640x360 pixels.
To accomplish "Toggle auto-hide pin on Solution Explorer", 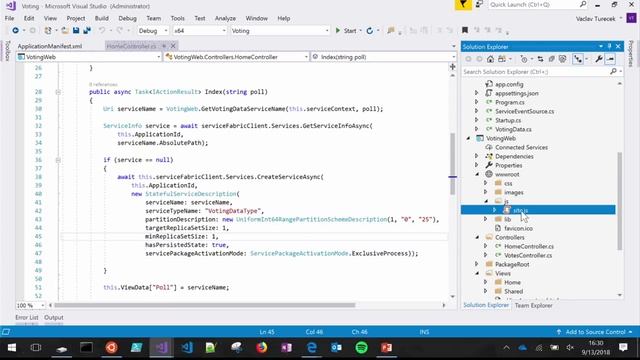I will pos(609,47).
